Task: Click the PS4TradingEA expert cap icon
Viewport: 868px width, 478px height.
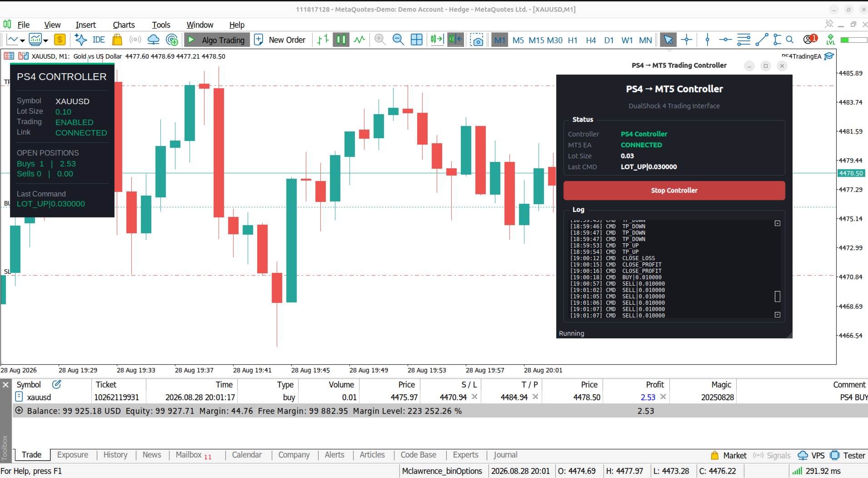Action: click(829, 56)
